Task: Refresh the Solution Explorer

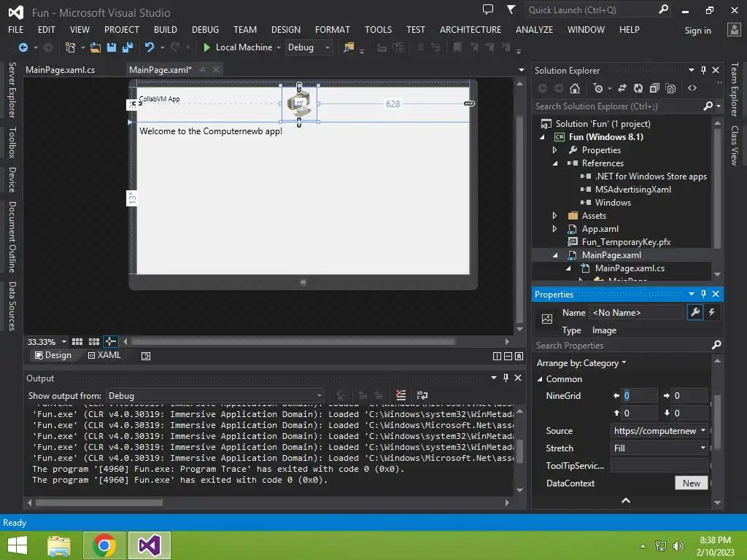Action: [638, 88]
